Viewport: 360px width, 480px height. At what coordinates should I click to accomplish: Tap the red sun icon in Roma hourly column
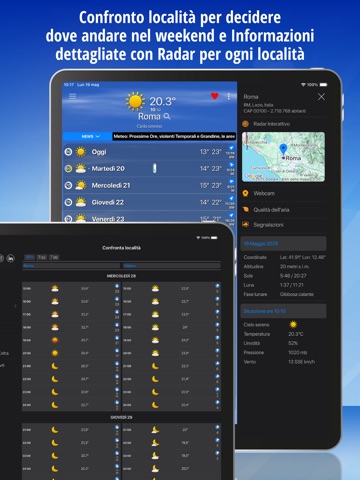(55, 340)
